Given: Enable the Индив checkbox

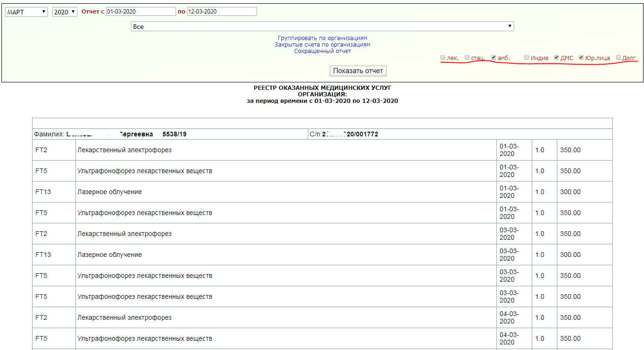Looking at the screenshot, I should coord(527,58).
